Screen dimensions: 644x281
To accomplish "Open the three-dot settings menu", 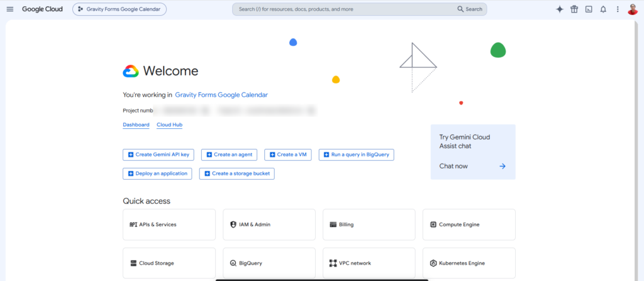I will coord(618,9).
